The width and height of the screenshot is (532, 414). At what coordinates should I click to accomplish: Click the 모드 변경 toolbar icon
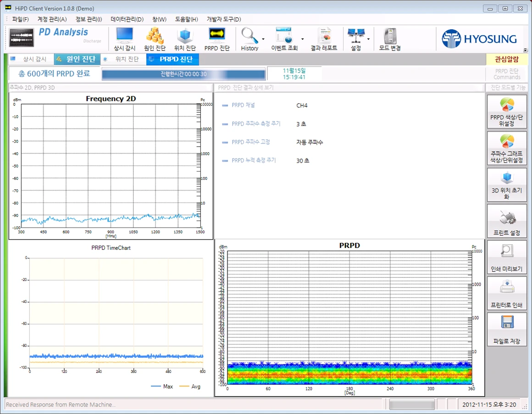[390, 39]
